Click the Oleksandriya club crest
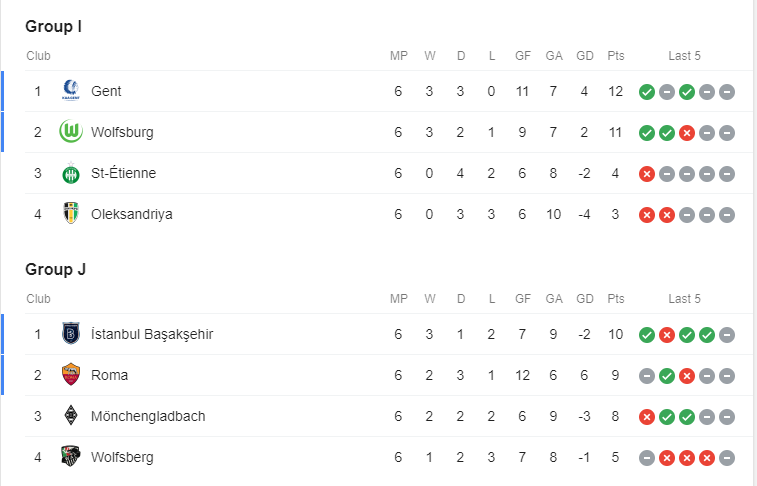 pyautogui.click(x=70, y=214)
